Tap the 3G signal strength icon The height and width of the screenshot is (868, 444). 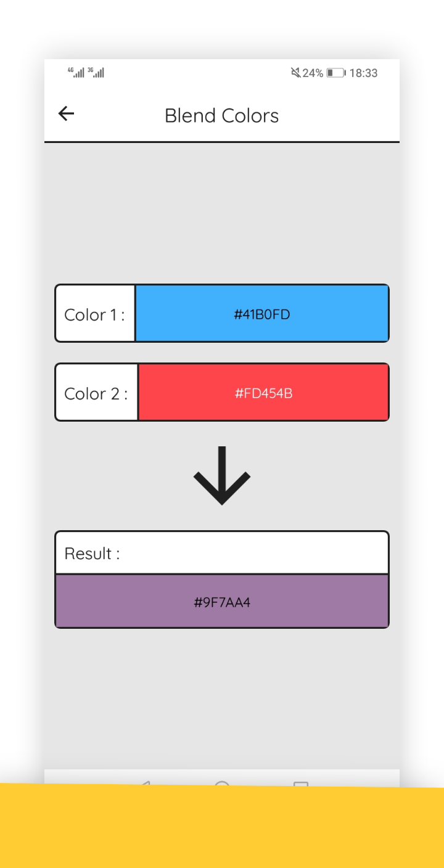[x=96, y=73]
